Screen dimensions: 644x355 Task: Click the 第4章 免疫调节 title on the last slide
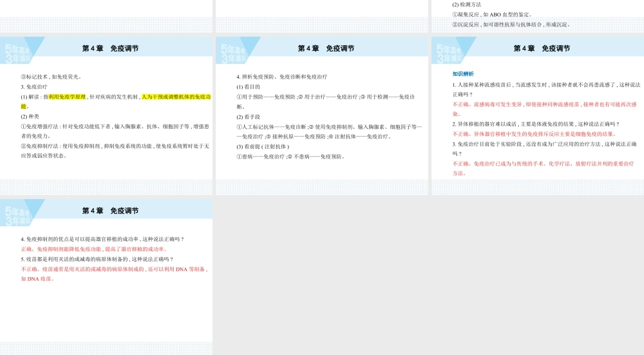point(110,211)
